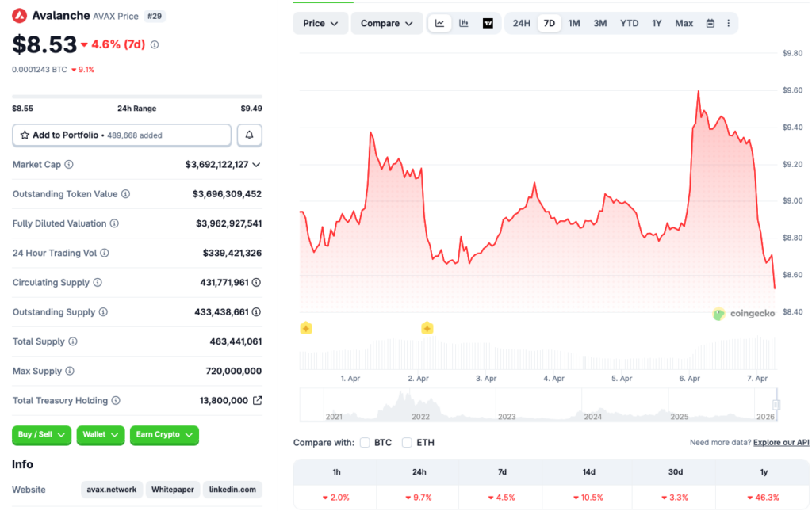Click the green Buy / Sell button

point(41,435)
